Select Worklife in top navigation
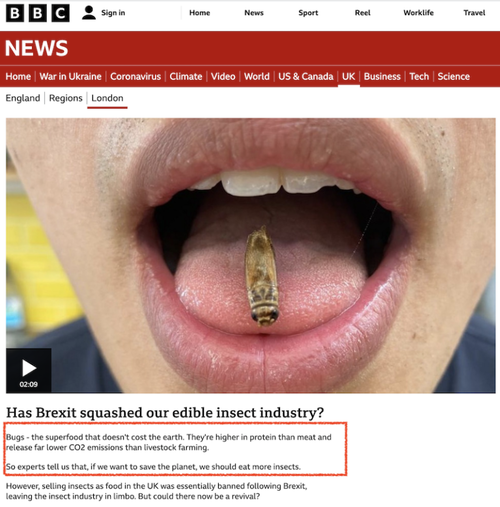Image resolution: width=500 pixels, height=507 pixels. pyautogui.click(x=418, y=13)
